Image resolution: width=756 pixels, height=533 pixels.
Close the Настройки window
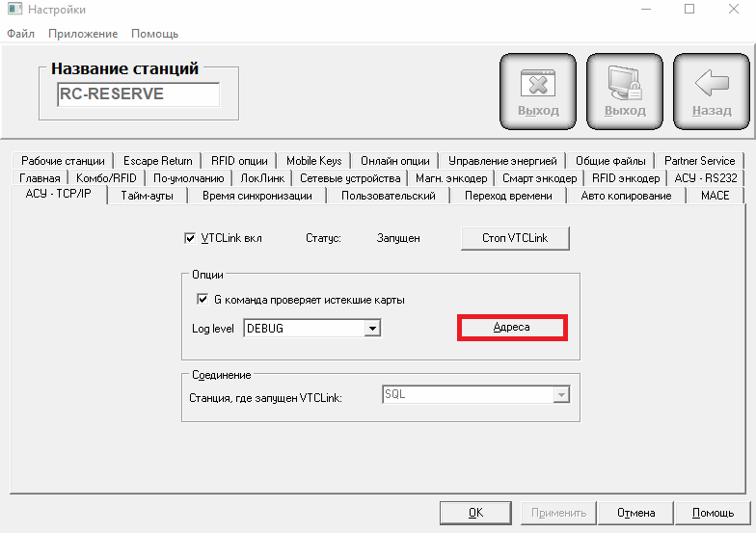pos(733,10)
